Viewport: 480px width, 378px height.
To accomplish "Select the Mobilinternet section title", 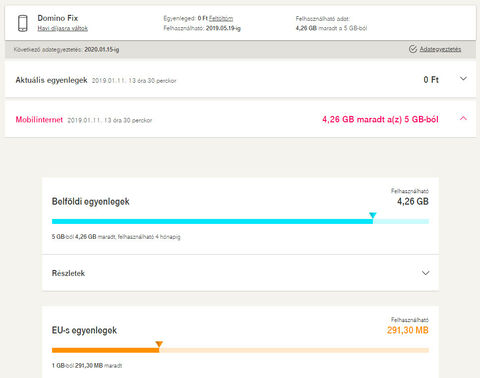I will (x=39, y=120).
